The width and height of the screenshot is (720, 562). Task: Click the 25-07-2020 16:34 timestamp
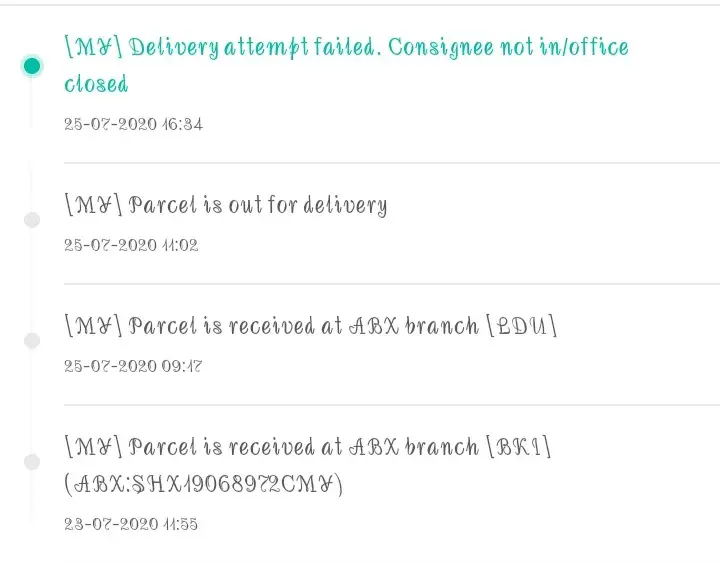(x=133, y=125)
